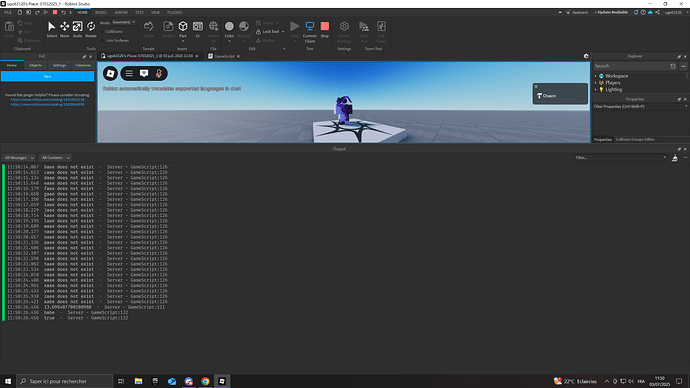Open File Explorer from the taskbar

point(138,381)
